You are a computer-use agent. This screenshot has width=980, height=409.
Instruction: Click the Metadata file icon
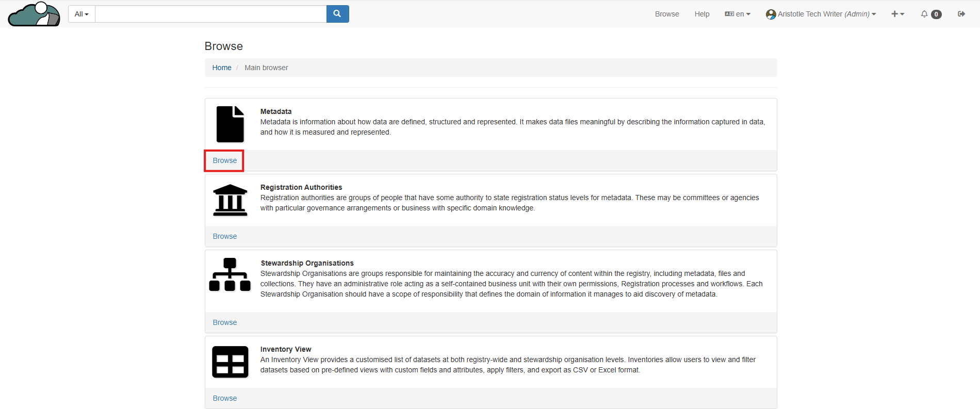coord(230,124)
